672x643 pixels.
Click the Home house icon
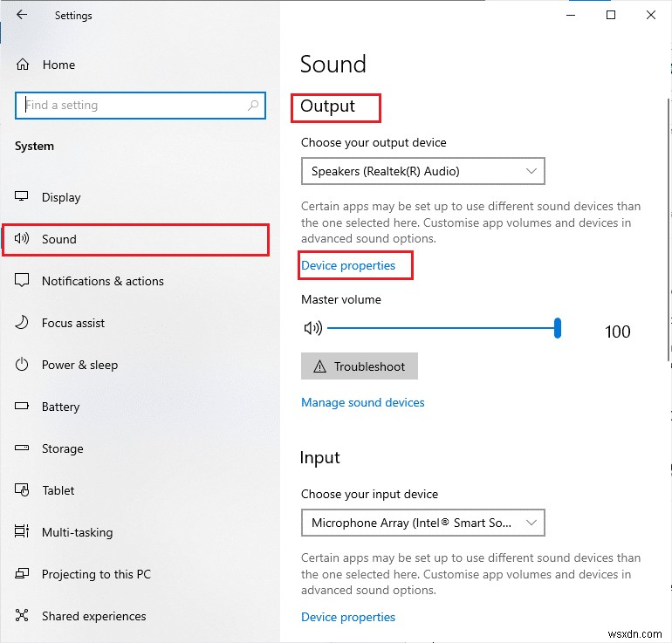tap(24, 65)
